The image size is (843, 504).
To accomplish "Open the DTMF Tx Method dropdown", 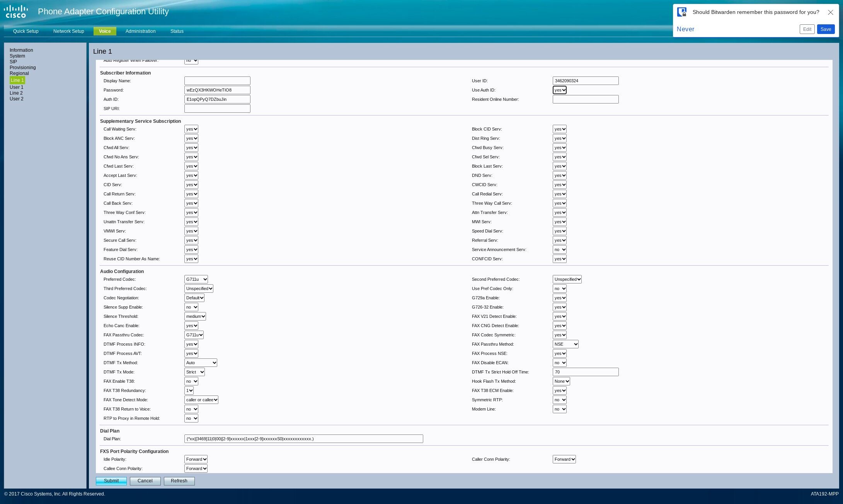I will coord(201,363).
